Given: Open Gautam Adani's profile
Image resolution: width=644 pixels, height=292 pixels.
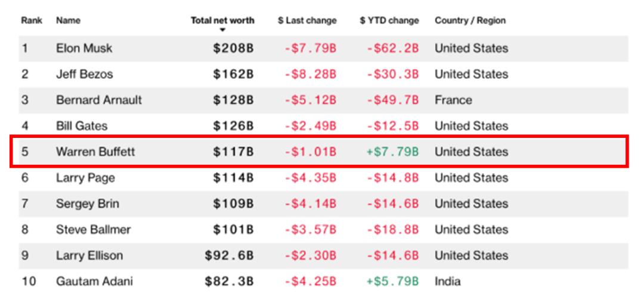Looking at the screenshot, I should point(94,281).
